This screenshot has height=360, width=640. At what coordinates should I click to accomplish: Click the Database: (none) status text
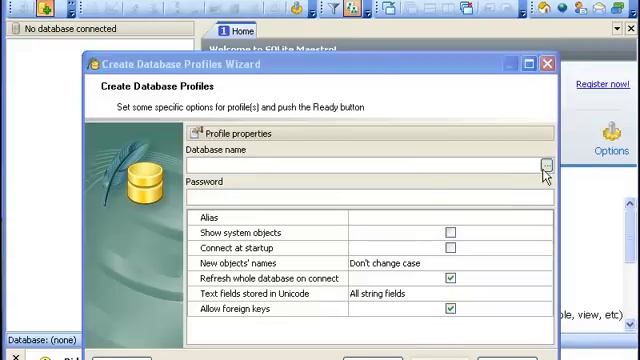click(42, 340)
